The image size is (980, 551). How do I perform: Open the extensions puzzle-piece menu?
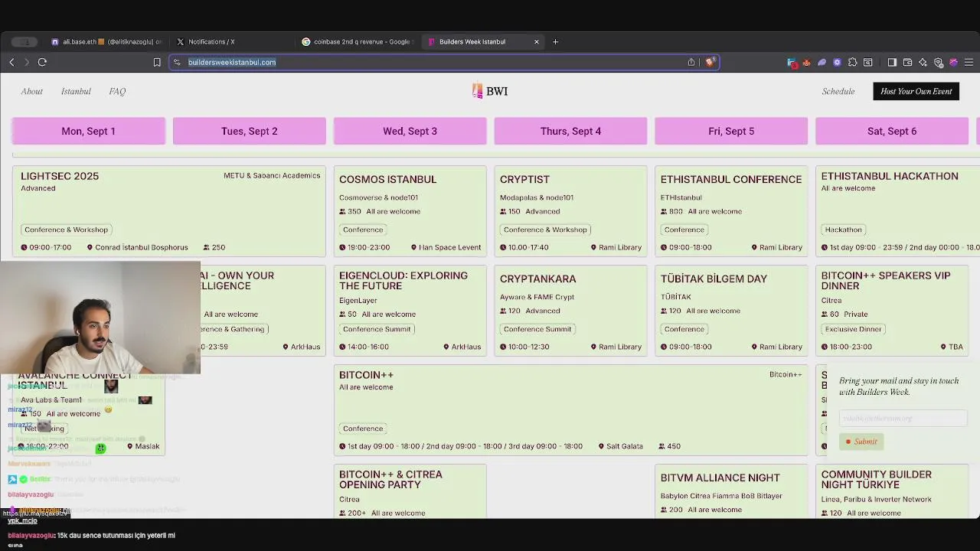point(852,62)
